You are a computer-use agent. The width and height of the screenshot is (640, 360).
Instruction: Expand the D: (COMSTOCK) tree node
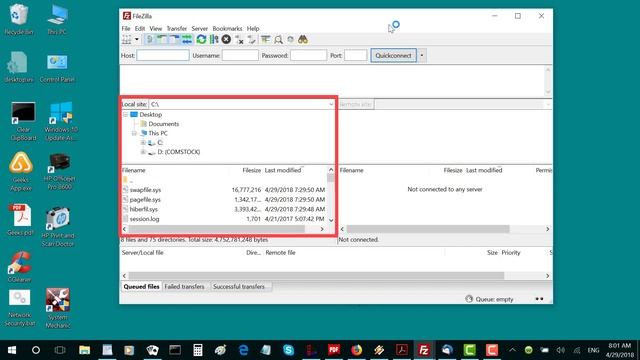coord(143,152)
